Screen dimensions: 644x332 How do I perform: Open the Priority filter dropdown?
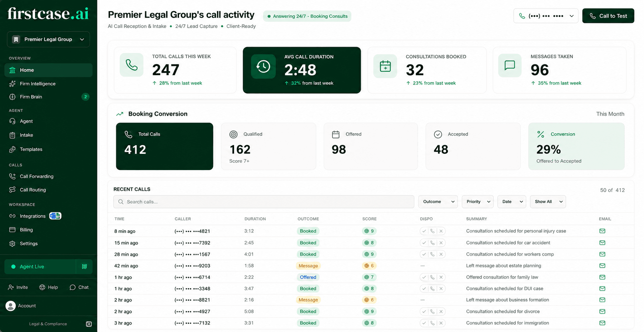tap(478, 202)
